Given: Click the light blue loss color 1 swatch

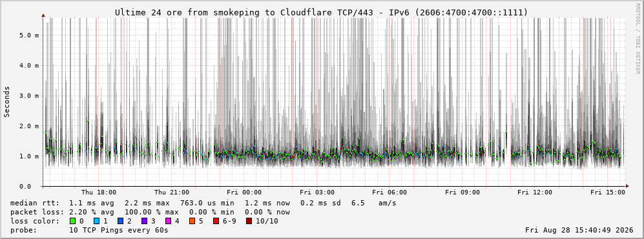Looking at the screenshot, I should [x=96, y=222].
